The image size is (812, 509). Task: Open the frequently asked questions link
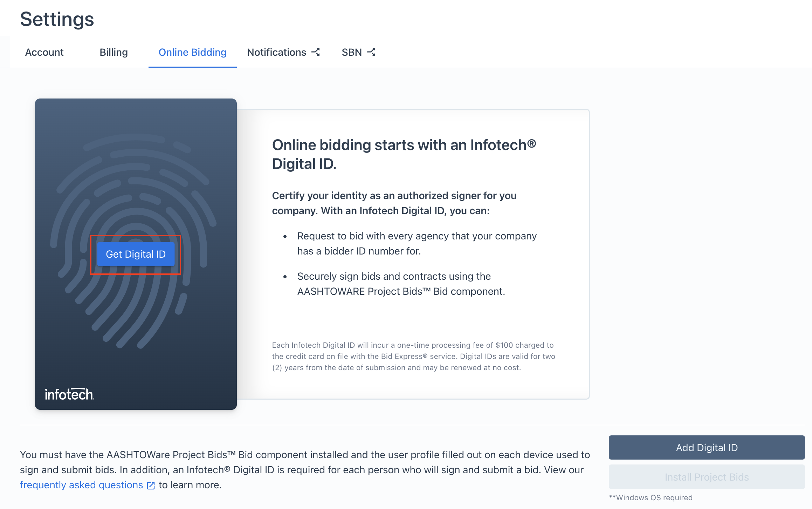(81, 485)
